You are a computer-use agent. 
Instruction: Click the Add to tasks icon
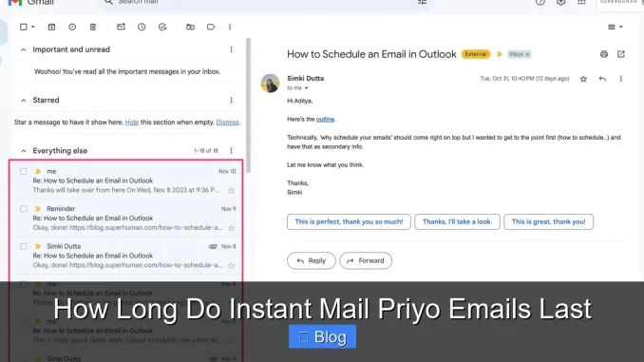[x=162, y=28]
